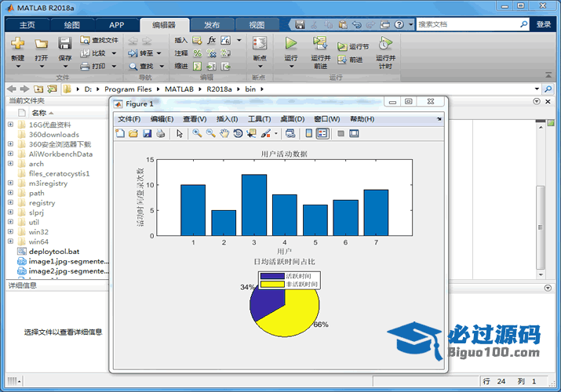Click 登录 (Sign In) link
This screenshot has width=561, height=392.
(544, 24)
